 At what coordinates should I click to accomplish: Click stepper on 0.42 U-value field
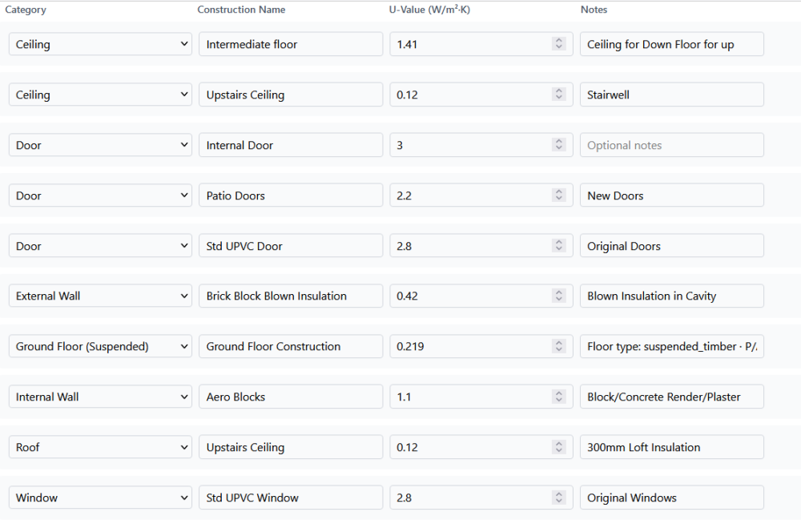click(559, 296)
